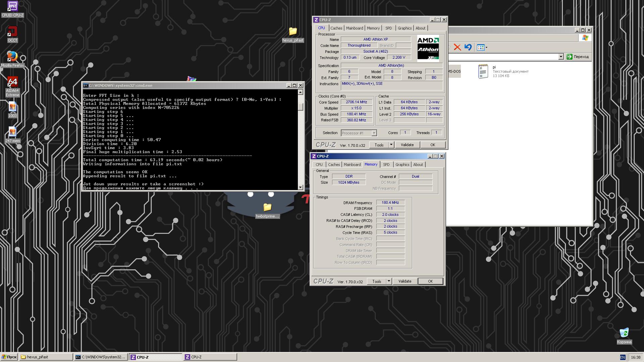Click the cmd window scrollbar thumb
The width and height of the screenshot is (644, 362).
pyautogui.click(x=300, y=107)
